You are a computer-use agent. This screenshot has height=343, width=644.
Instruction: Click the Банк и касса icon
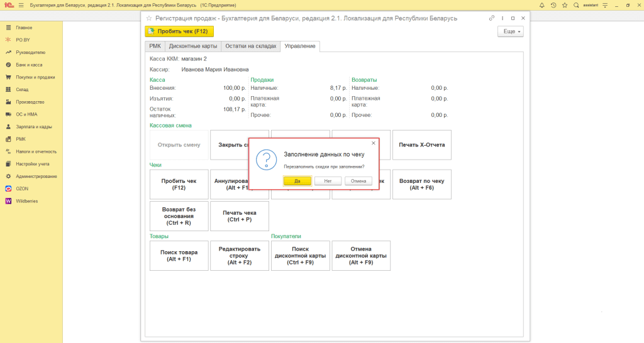pos(8,65)
